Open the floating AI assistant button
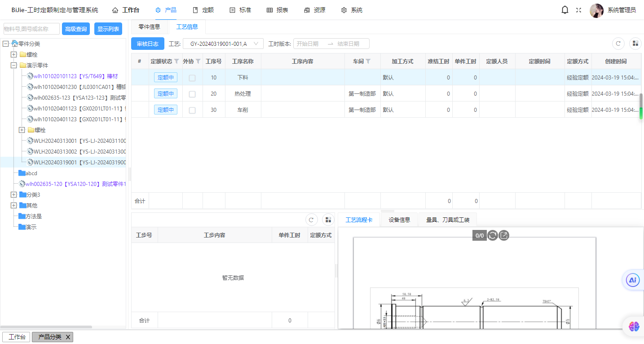 [633, 280]
